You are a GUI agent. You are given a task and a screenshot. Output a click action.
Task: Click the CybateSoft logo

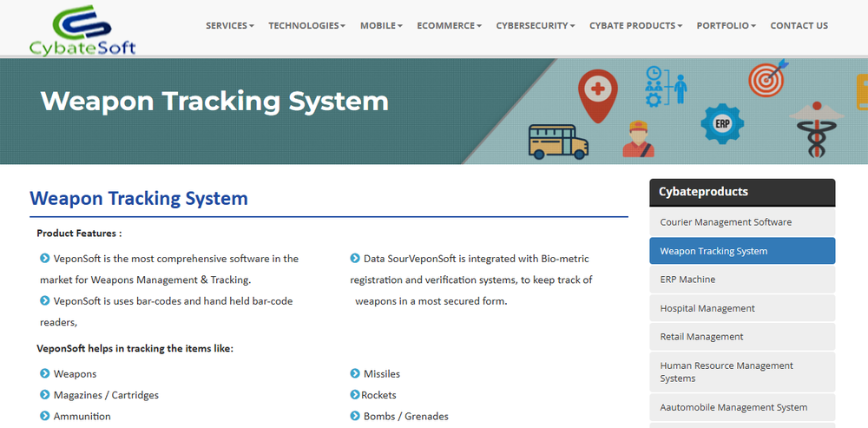pos(82,30)
